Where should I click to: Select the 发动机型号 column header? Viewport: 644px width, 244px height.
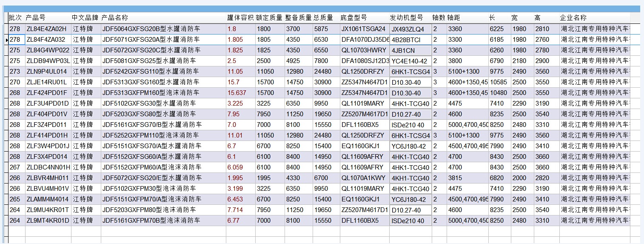point(406,18)
